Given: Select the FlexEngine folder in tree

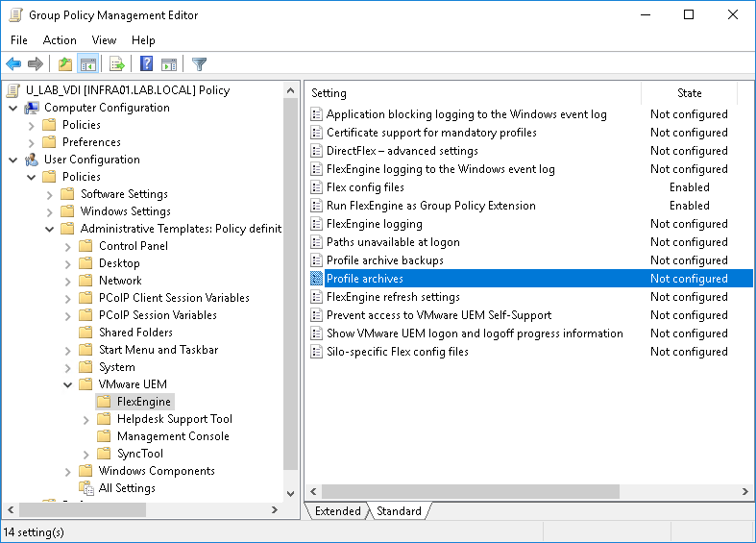Looking at the screenshot, I should pos(143,402).
